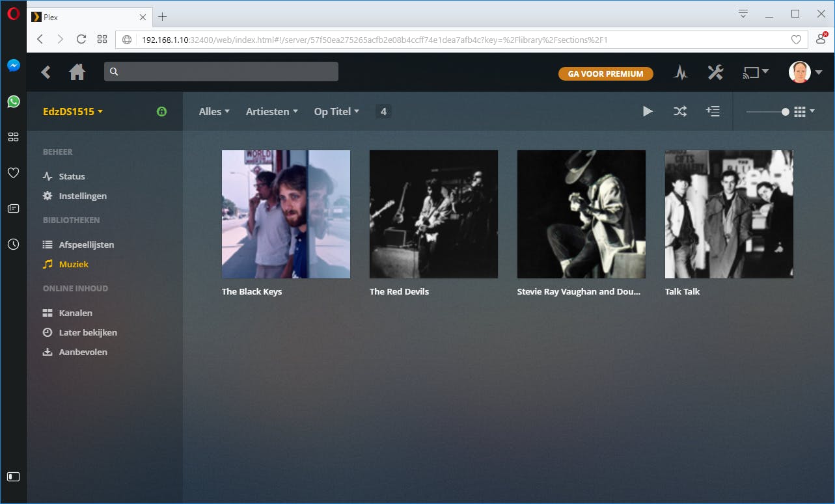Open the Artiesten type dropdown

click(x=271, y=112)
